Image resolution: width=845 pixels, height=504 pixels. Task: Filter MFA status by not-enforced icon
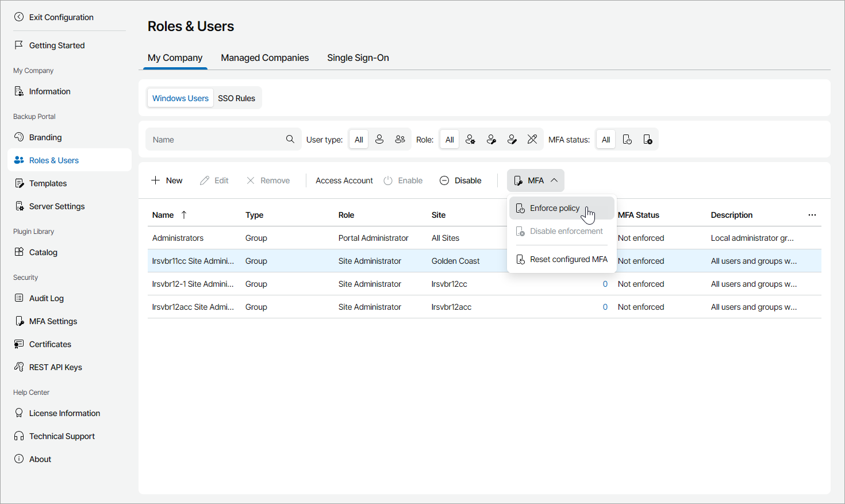click(x=648, y=140)
